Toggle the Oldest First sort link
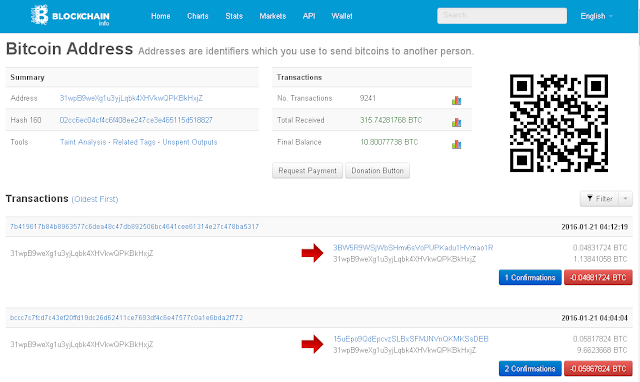The width and height of the screenshot is (640, 382). (95, 199)
